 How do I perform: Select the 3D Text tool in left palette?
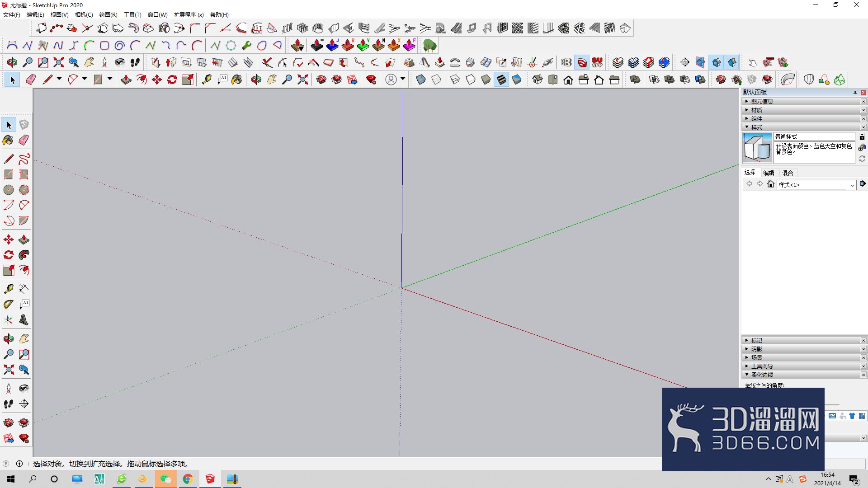coord(24,320)
